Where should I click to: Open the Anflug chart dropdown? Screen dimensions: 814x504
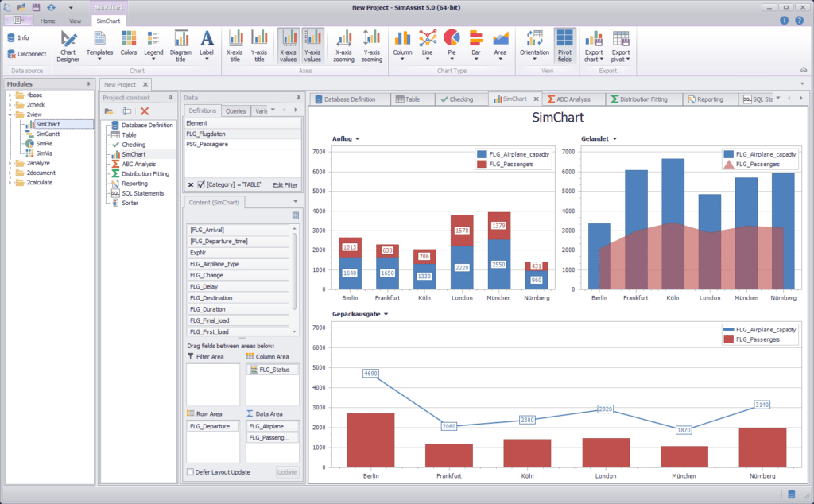point(357,139)
